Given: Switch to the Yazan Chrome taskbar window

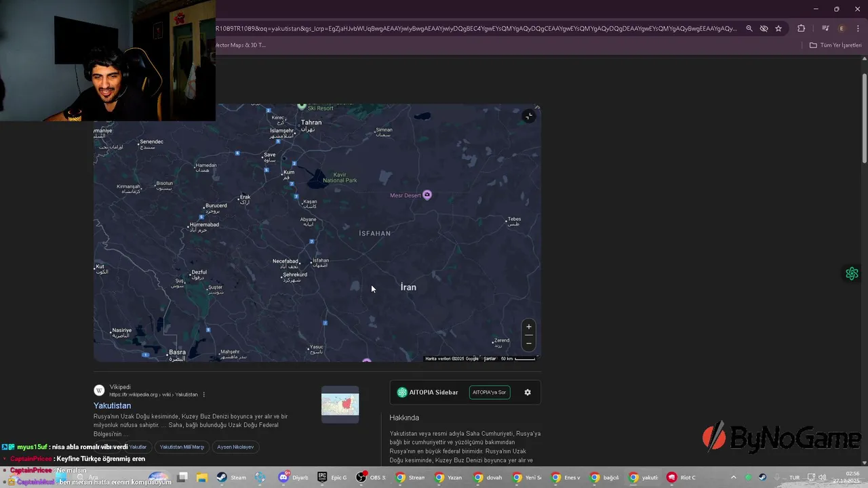Looking at the screenshot, I should coord(449,477).
